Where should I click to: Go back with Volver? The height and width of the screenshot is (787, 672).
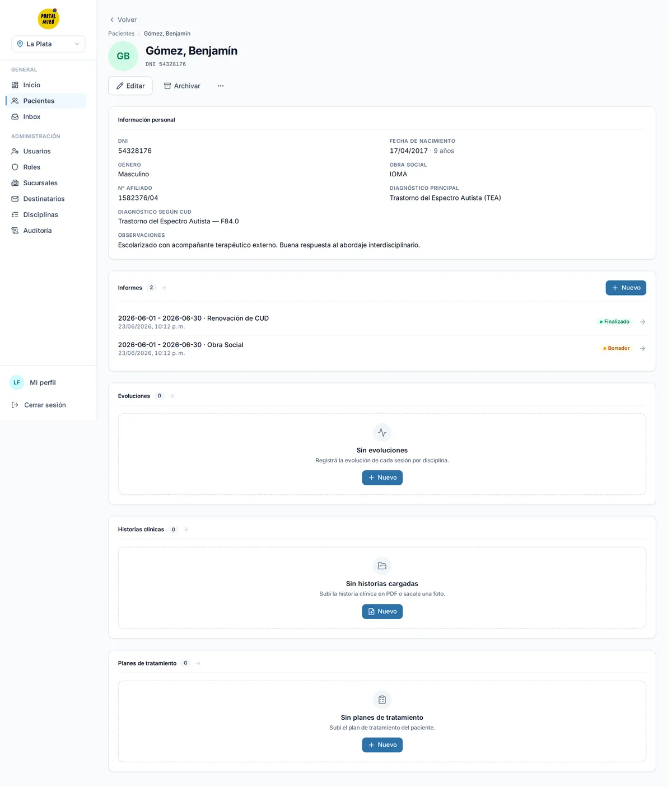[123, 20]
